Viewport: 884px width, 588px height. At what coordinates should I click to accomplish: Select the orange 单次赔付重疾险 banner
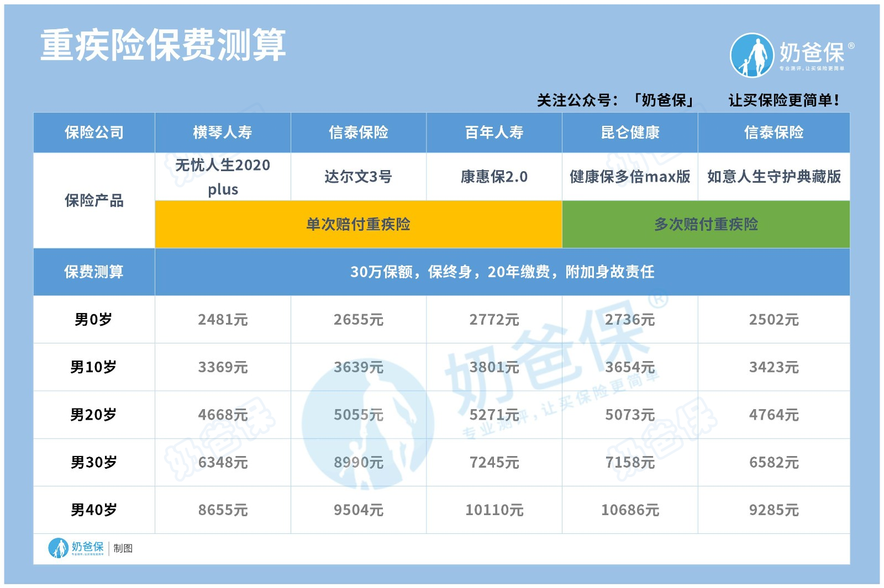pyautogui.click(x=358, y=224)
